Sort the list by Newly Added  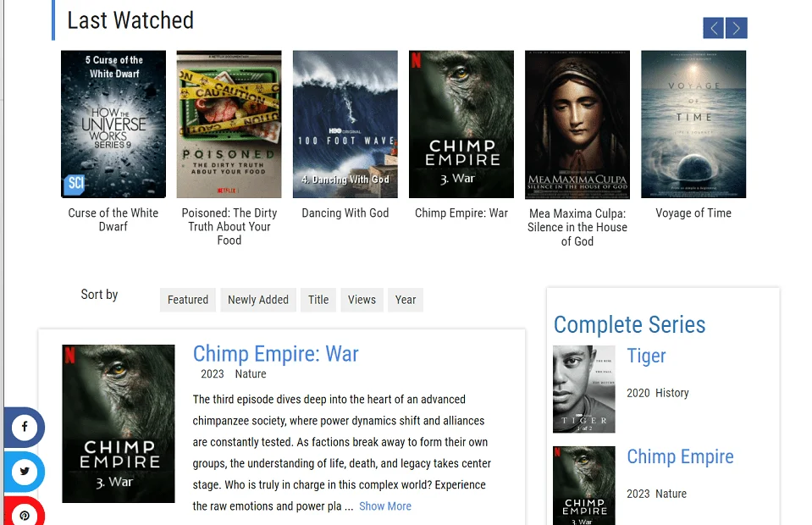[x=258, y=300]
